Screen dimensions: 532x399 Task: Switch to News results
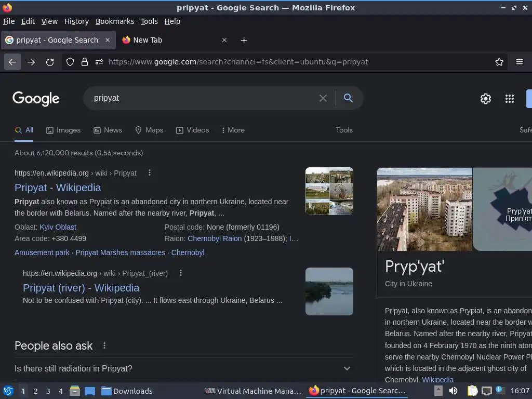(108, 130)
